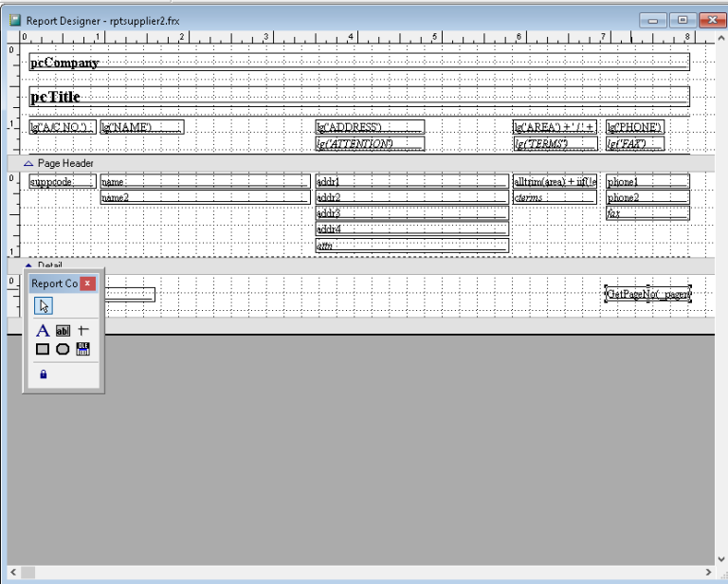
Task: Select the suppcode detail field
Action: tap(63, 181)
